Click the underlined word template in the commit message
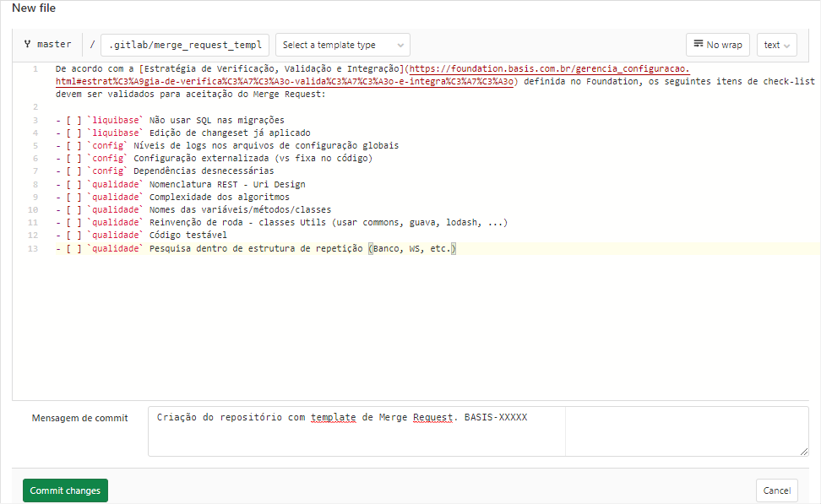The image size is (821, 504). click(333, 417)
